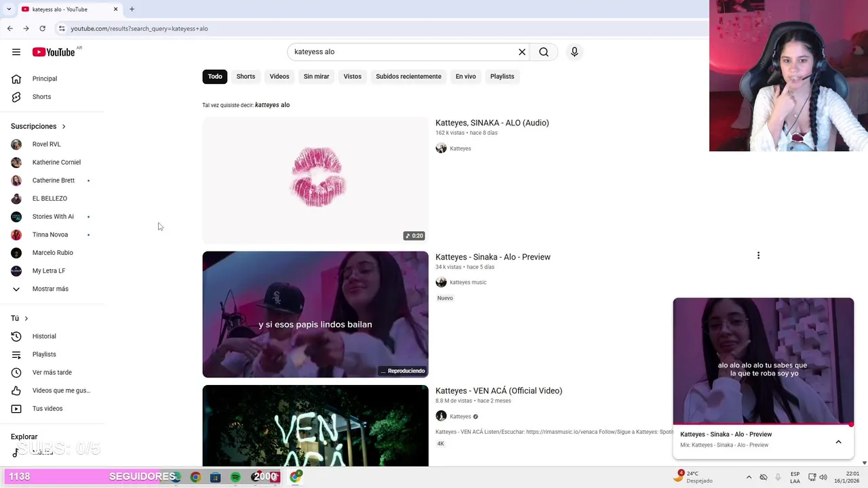Screen dimensions: 868x488
Task: Select the Todo filter chip
Action: [x=215, y=77]
